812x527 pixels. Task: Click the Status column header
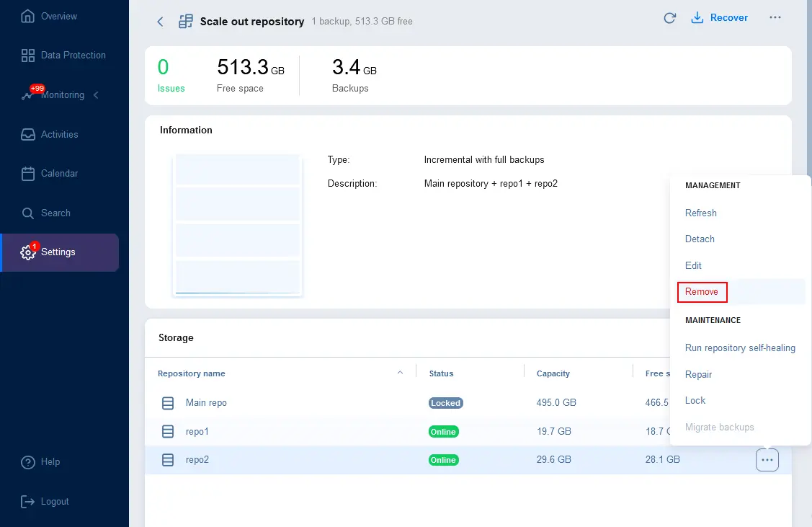[441, 373]
